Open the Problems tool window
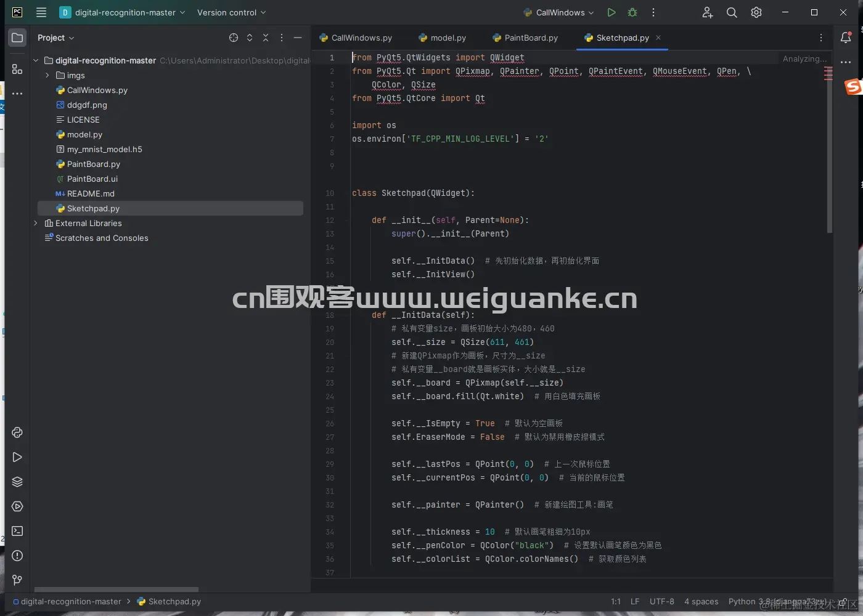 click(x=17, y=556)
